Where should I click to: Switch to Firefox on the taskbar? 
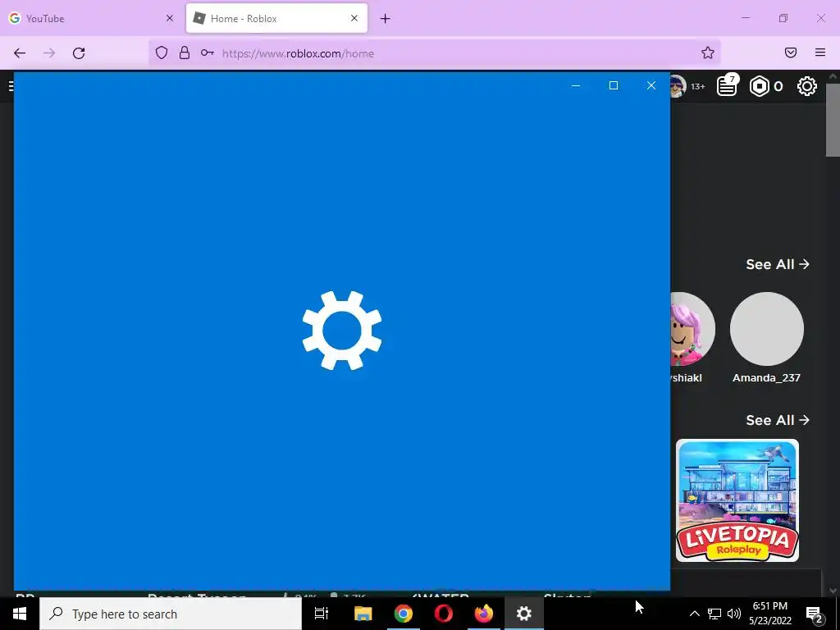point(484,614)
